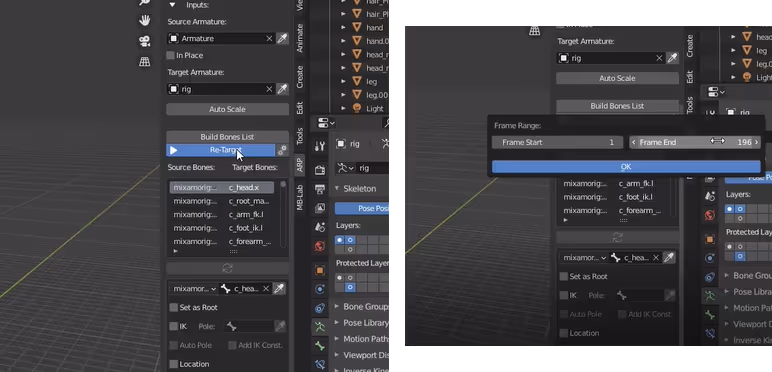Open World properties globe icon in left screenshot
The width and height of the screenshot is (772, 372).
point(320,246)
